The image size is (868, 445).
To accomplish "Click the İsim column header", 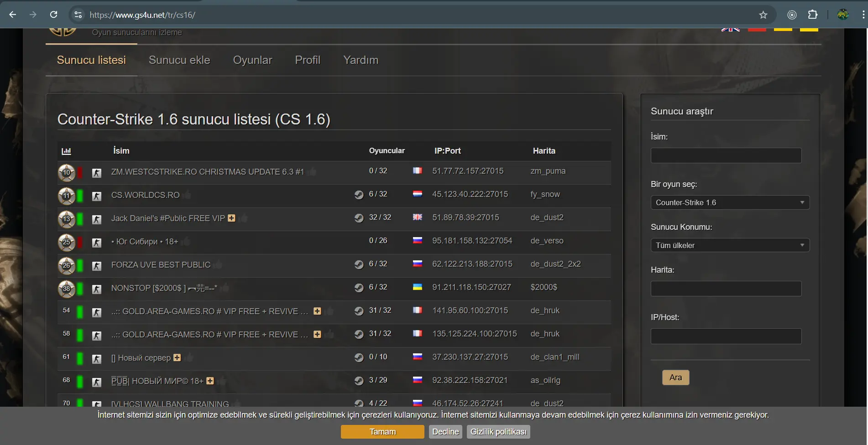I will tap(121, 151).
